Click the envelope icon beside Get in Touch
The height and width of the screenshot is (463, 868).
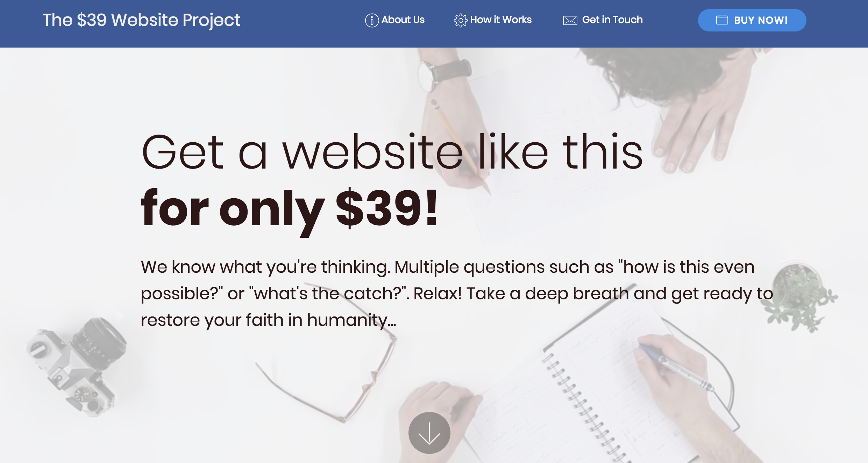[570, 20]
